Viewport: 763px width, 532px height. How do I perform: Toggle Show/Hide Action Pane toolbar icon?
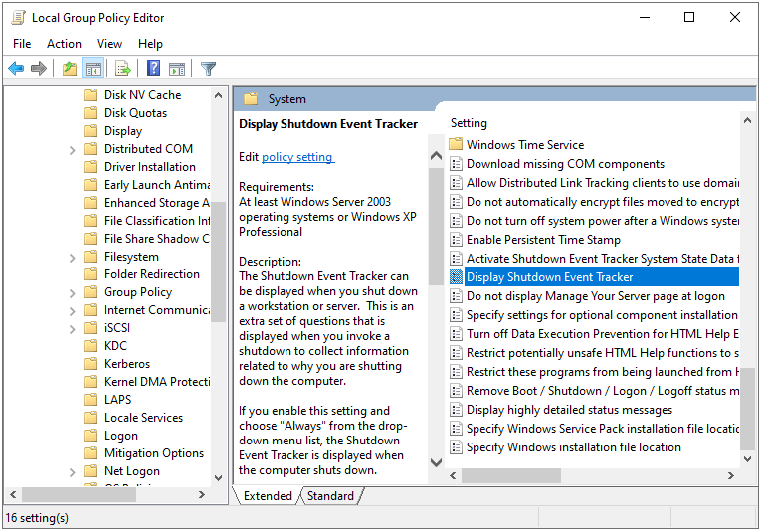click(177, 69)
